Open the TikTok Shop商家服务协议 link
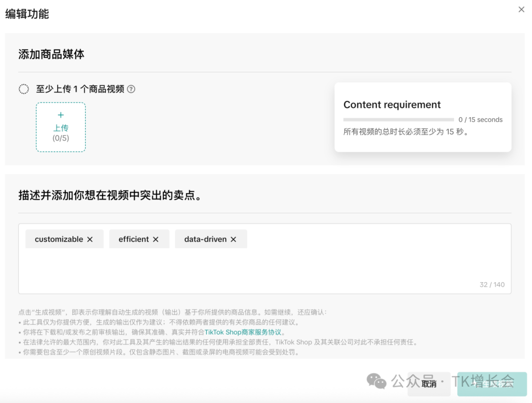The width and height of the screenshot is (532, 403). click(243, 332)
